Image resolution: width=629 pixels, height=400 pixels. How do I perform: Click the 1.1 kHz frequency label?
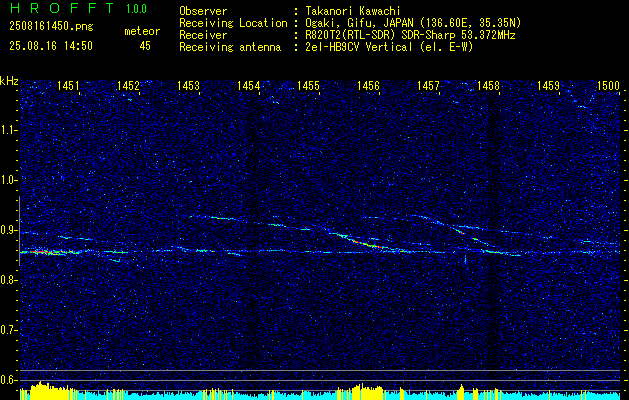coord(8,130)
